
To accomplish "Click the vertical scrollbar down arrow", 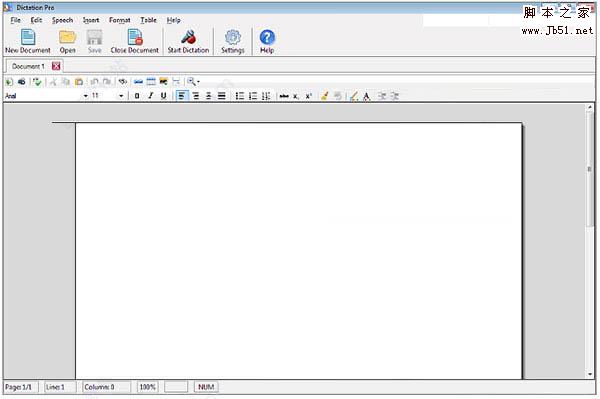I will point(590,374).
